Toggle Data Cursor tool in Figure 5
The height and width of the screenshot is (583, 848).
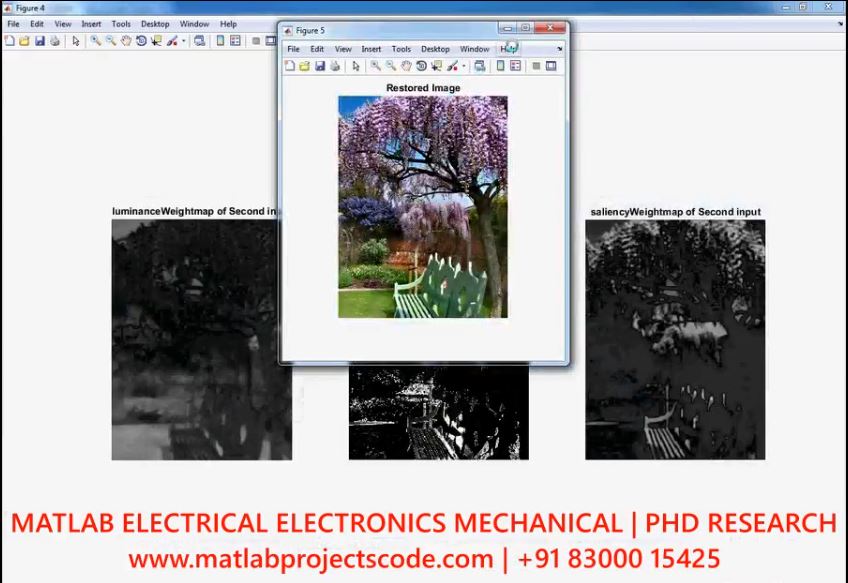pos(436,66)
